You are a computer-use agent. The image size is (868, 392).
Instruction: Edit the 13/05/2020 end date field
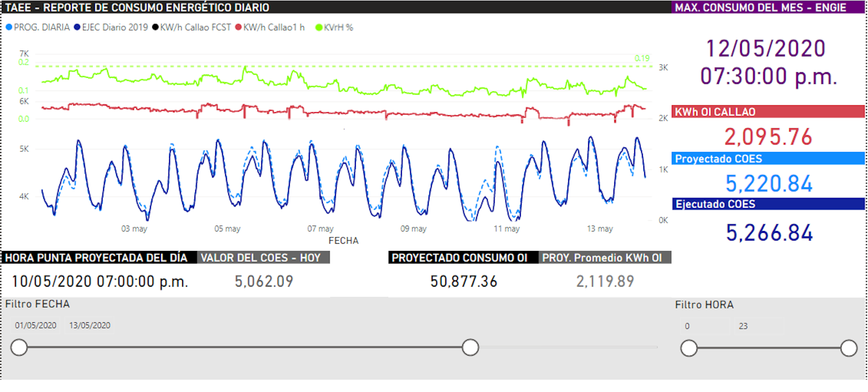click(x=90, y=326)
